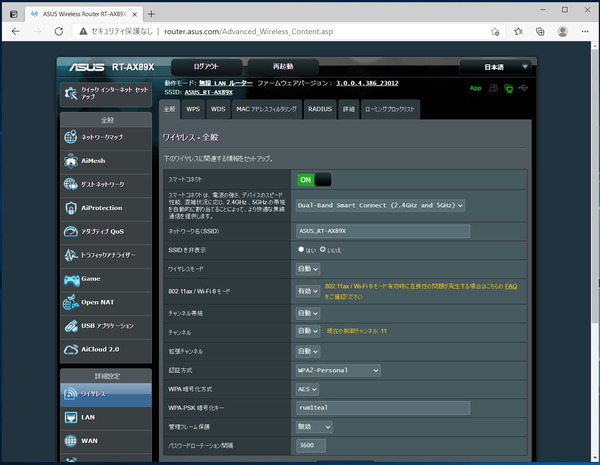Open the AES WPA encryption dropdown
Screen dimensions: 600x465
coord(307,389)
